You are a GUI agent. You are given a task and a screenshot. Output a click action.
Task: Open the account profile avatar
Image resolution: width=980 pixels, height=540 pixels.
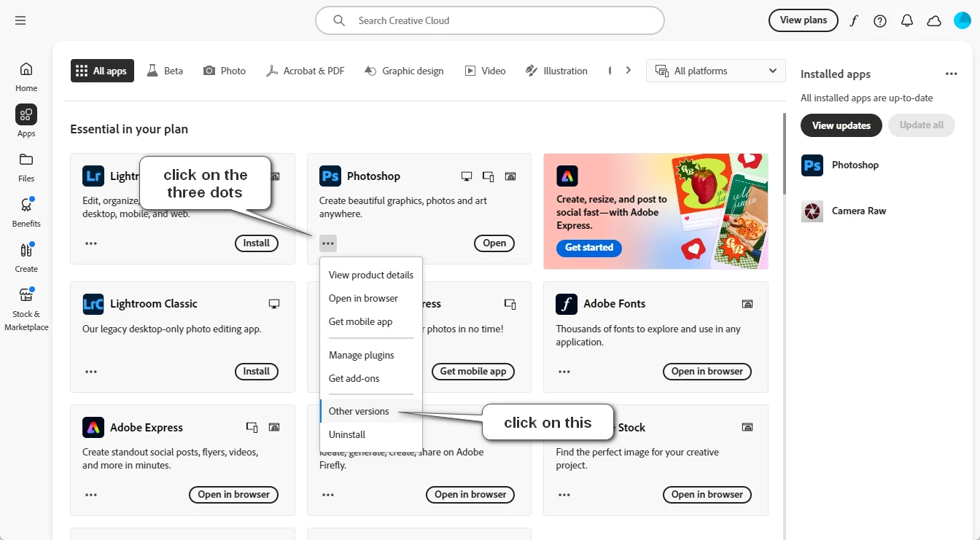point(962,20)
